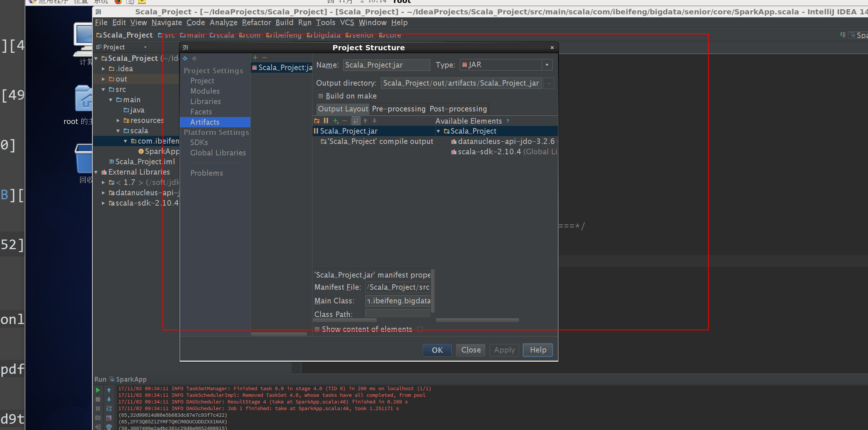Click the Main Class input field
The image size is (868, 430).
point(399,300)
